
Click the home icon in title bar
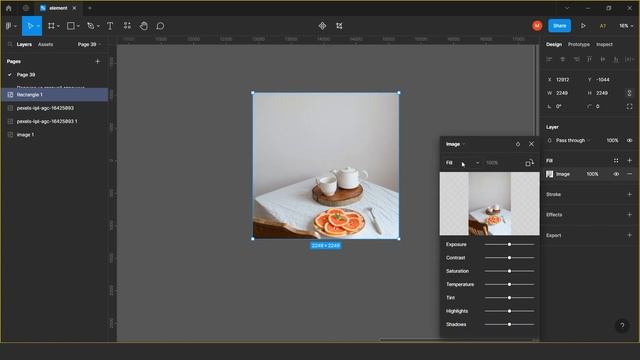click(9, 8)
